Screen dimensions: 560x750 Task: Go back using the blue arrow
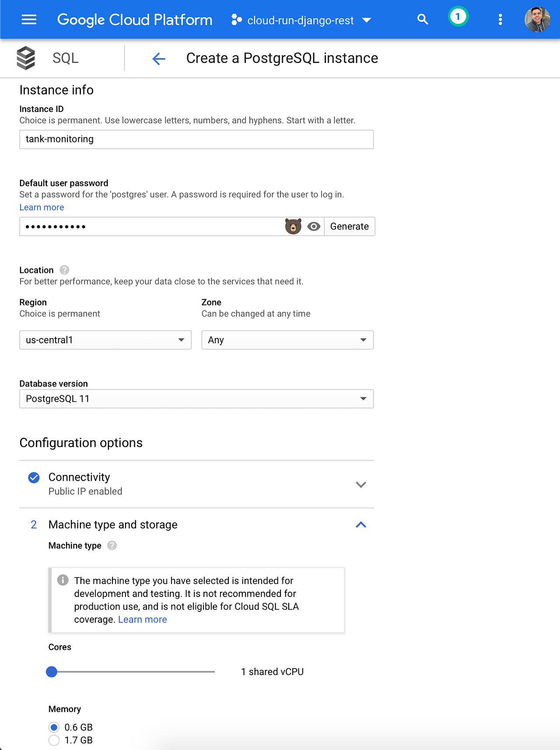pyautogui.click(x=158, y=59)
